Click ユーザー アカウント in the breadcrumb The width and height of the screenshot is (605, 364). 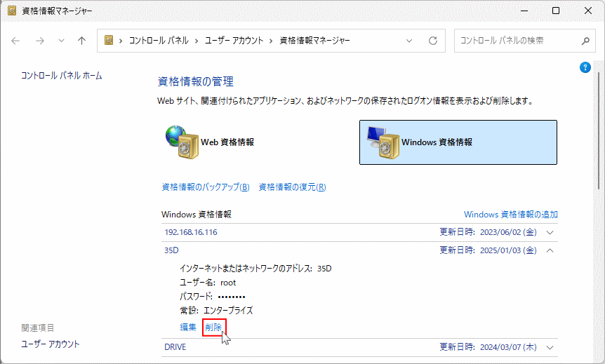234,41
